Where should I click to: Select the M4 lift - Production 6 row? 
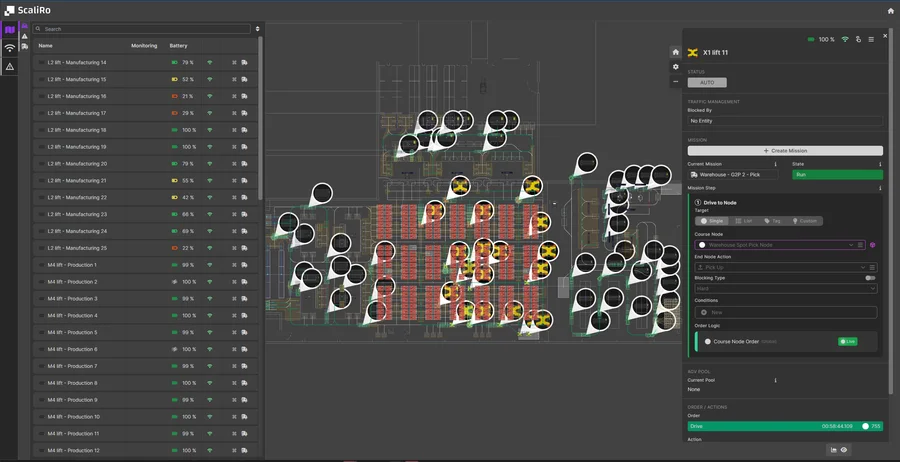coord(145,350)
